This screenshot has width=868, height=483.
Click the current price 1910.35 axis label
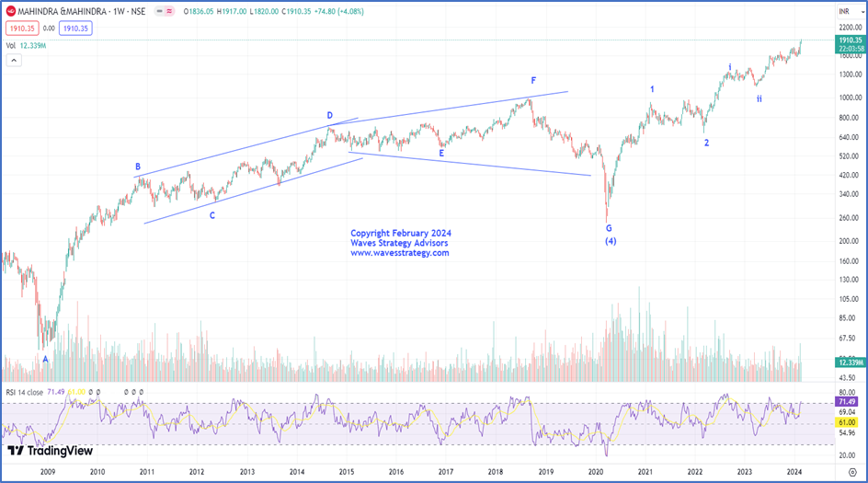851,40
